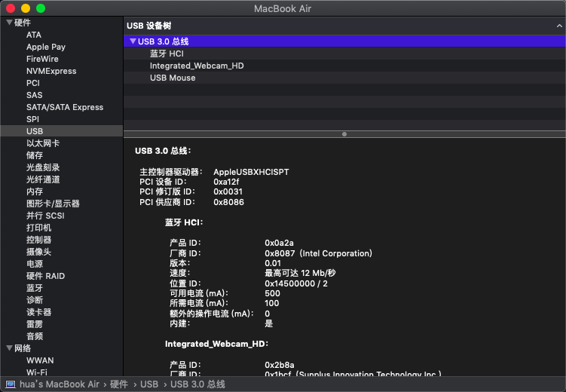Select SAS in the sidebar

point(35,95)
